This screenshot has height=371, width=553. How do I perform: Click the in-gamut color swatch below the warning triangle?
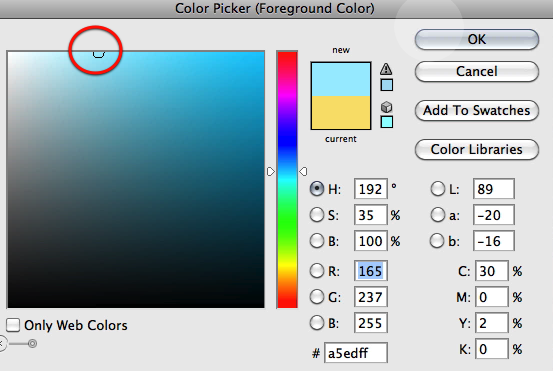click(387, 85)
